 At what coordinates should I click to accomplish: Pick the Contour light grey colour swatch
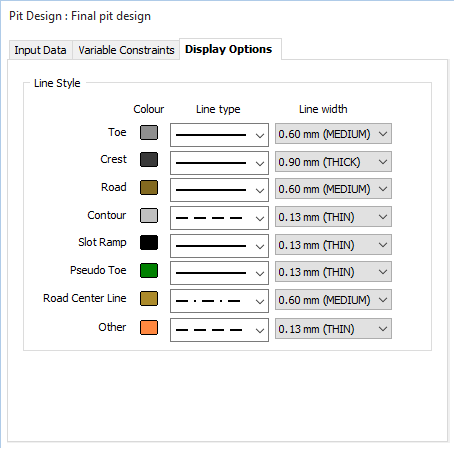149,216
